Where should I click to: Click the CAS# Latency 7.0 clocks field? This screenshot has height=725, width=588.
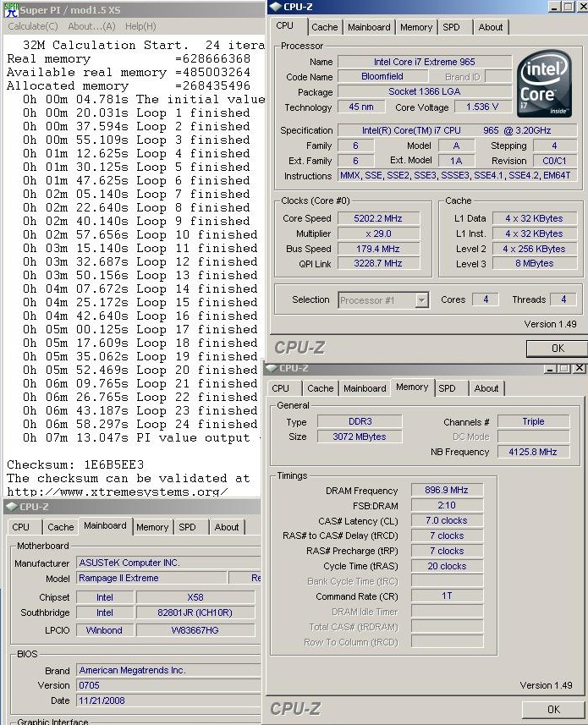click(x=447, y=520)
